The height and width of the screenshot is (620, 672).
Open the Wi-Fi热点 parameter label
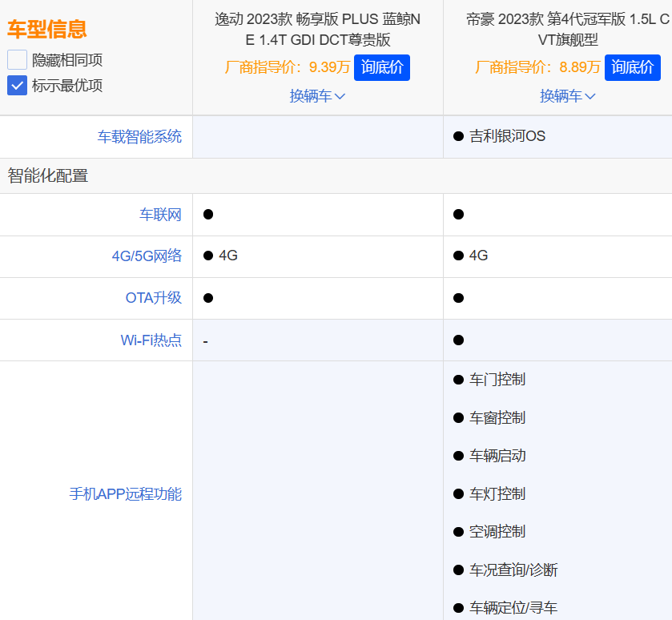151,340
